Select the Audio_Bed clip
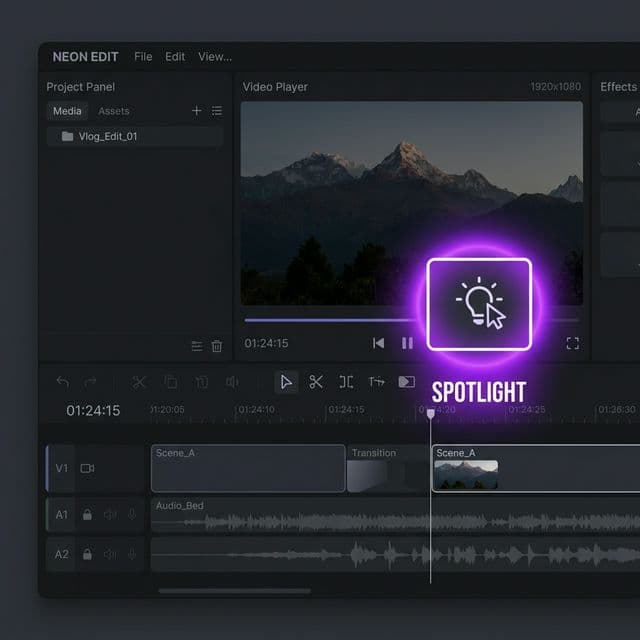Image resolution: width=640 pixels, height=640 pixels. point(396,515)
